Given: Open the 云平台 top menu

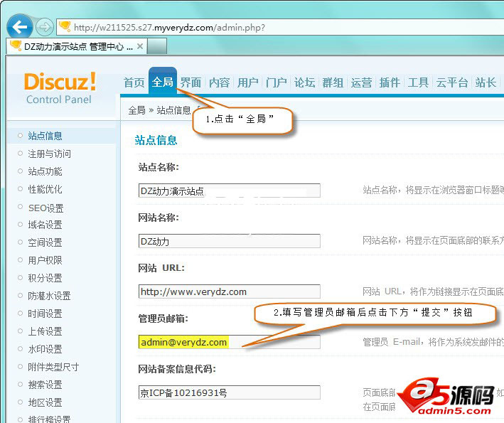Looking at the screenshot, I should click(452, 82).
